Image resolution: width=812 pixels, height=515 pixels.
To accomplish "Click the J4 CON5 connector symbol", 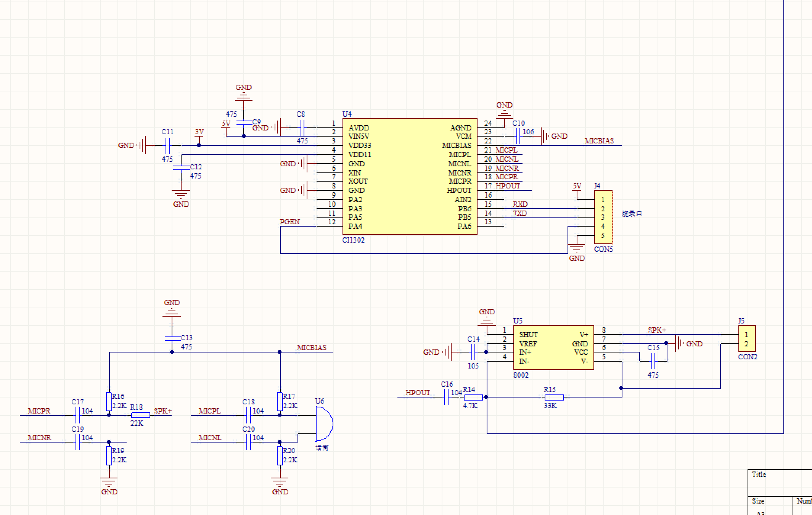I will 603,217.
